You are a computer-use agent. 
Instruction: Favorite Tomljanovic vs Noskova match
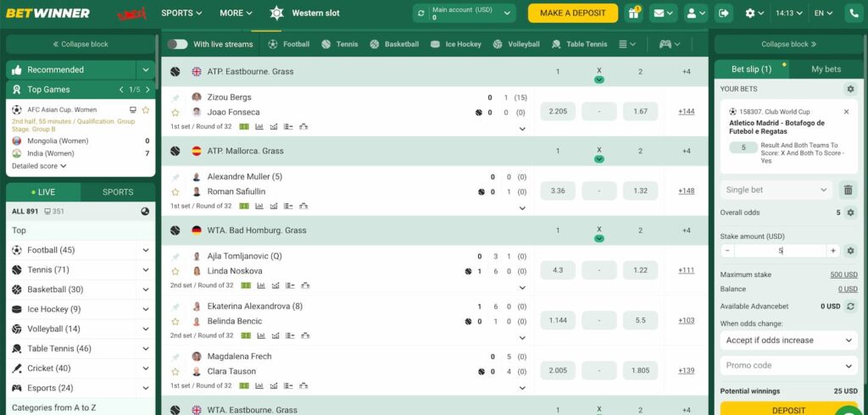tap(175, 272)
